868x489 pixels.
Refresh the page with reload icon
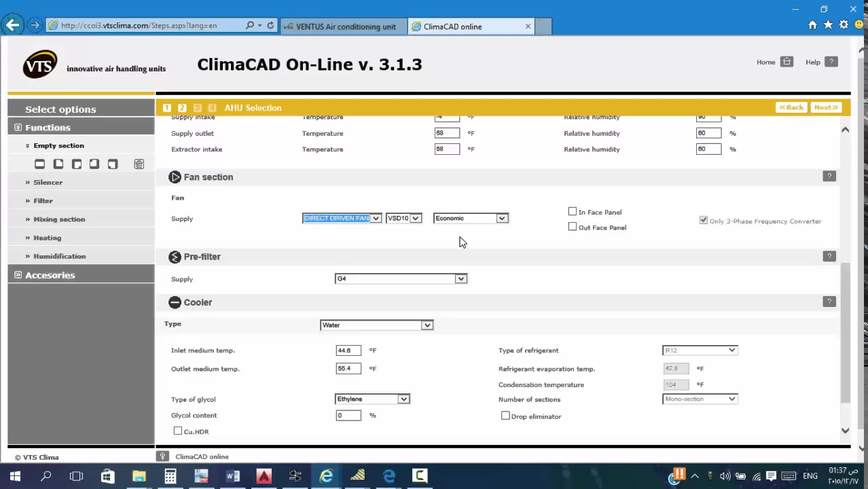point(270,26)
